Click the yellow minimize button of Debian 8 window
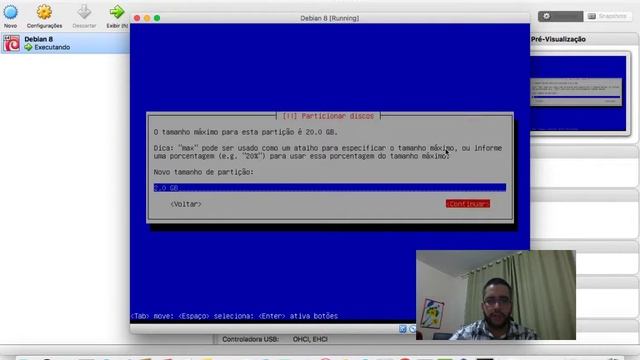Image resolution: width=640 pixels, height=360 pixels. tap(147, 18)
